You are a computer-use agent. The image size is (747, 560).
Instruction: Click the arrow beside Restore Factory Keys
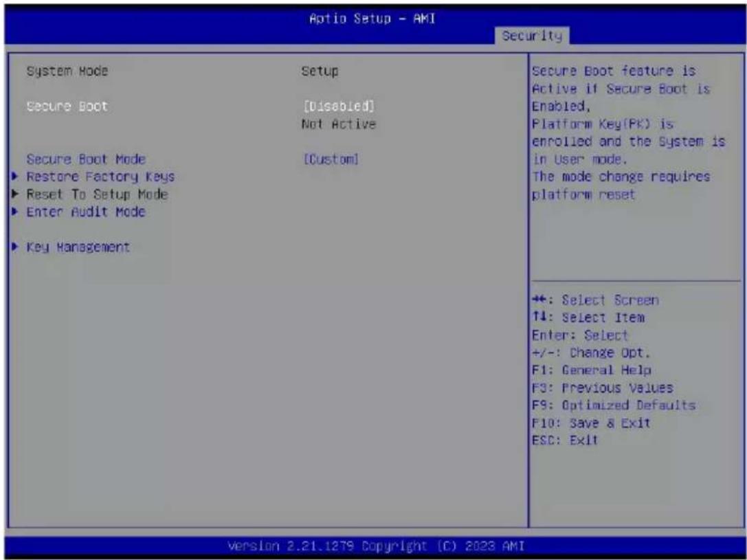(x=16, y=176)
